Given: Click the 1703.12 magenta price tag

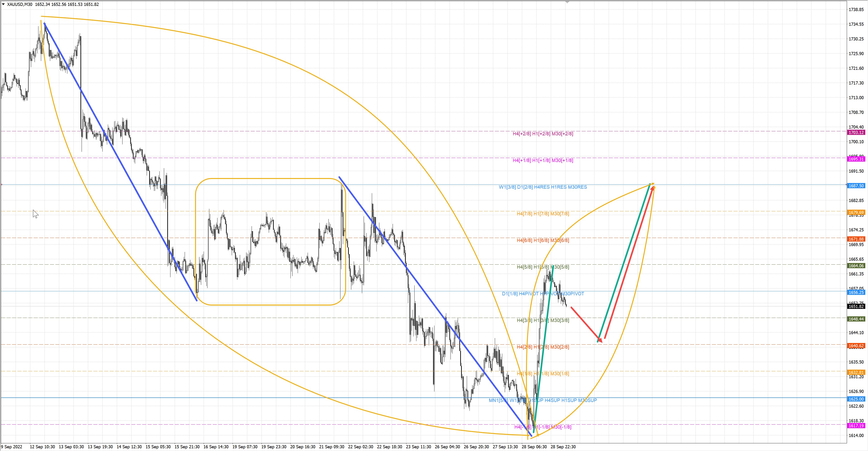Looking at the screenshot, I should click(856, 132).
